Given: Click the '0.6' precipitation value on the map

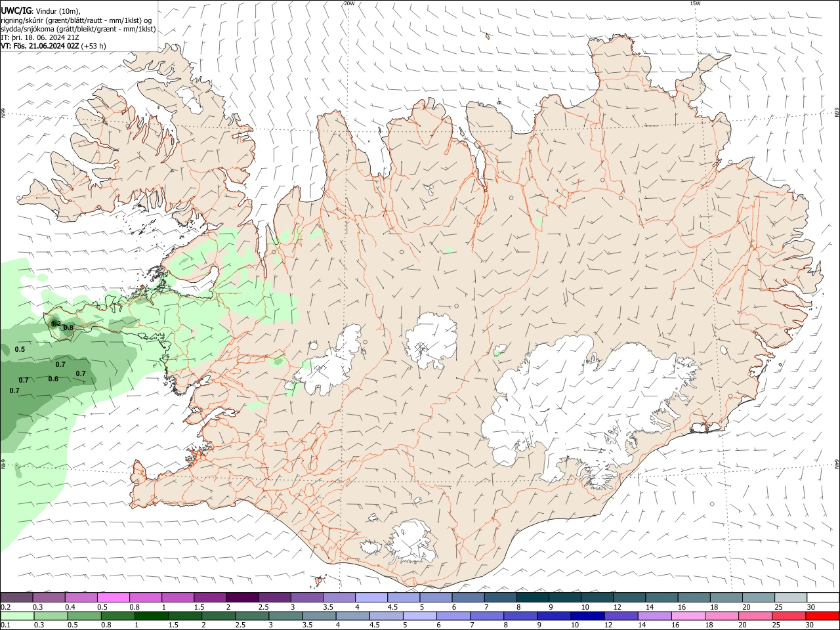Looking at the screenshot, I should tap(53, 379).
